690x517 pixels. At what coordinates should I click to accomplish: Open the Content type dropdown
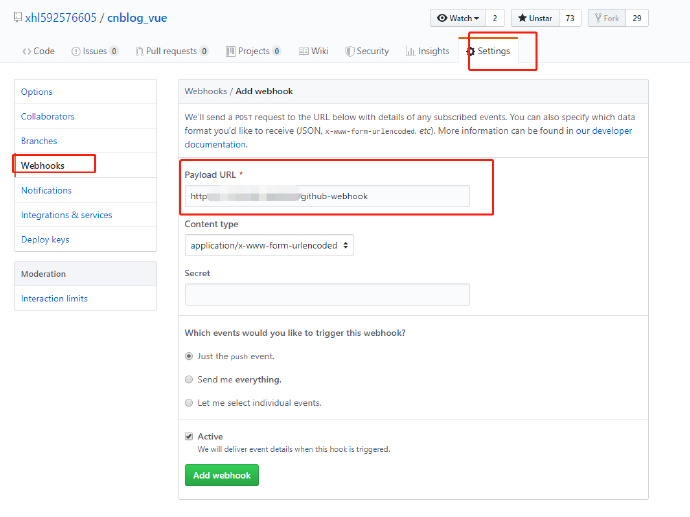coord(269,246)
